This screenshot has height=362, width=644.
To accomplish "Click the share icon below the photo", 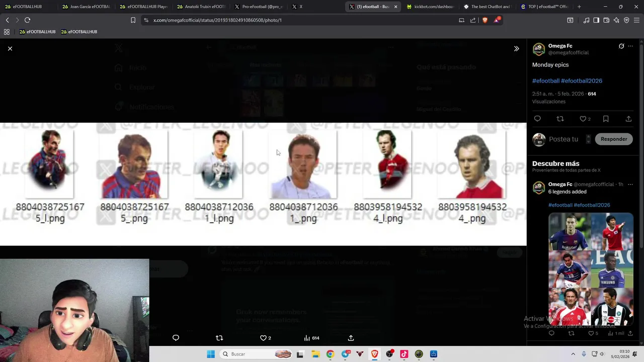I will click(351, 338).
